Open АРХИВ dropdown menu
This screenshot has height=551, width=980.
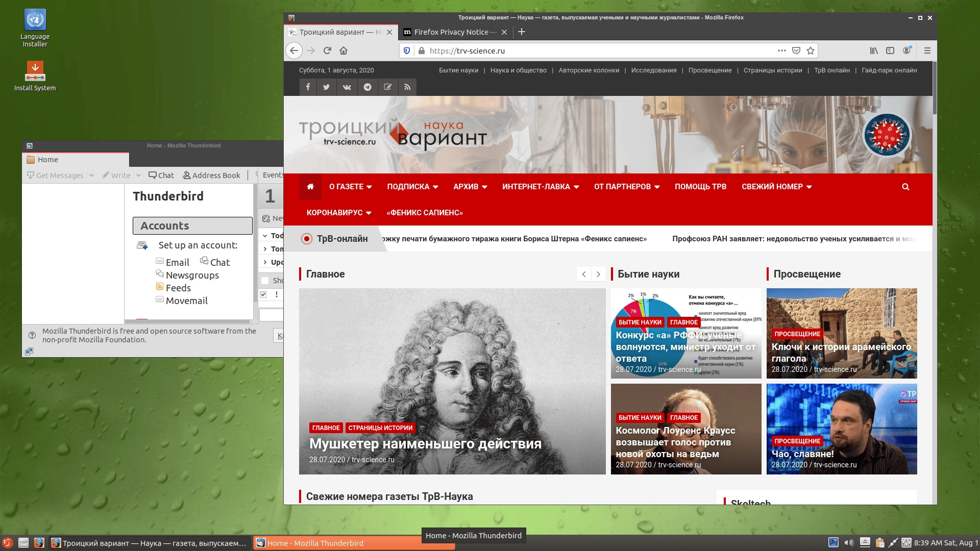pyautogui.click(x=470, y=187)
